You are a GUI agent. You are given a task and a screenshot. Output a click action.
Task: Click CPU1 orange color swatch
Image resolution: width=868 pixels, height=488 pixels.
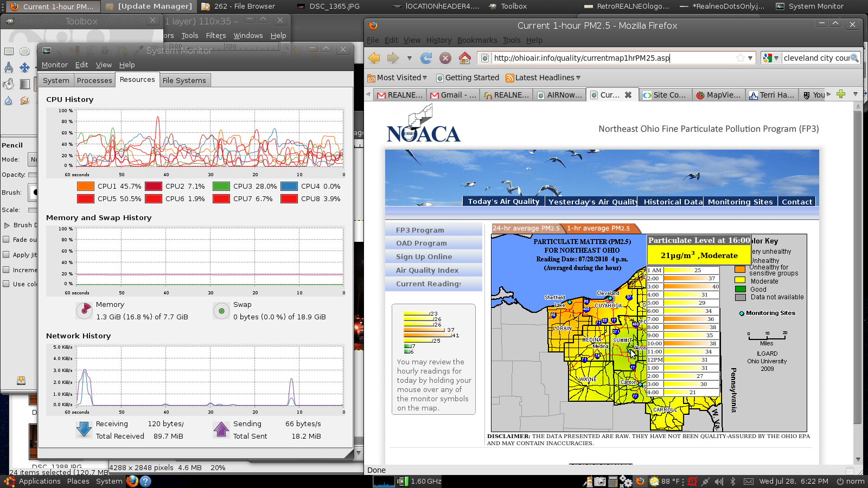(86, 186)
